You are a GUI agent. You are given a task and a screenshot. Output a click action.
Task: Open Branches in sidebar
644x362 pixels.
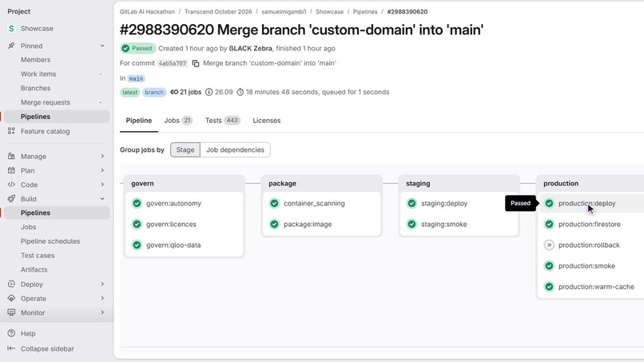[x=35, y=88]
